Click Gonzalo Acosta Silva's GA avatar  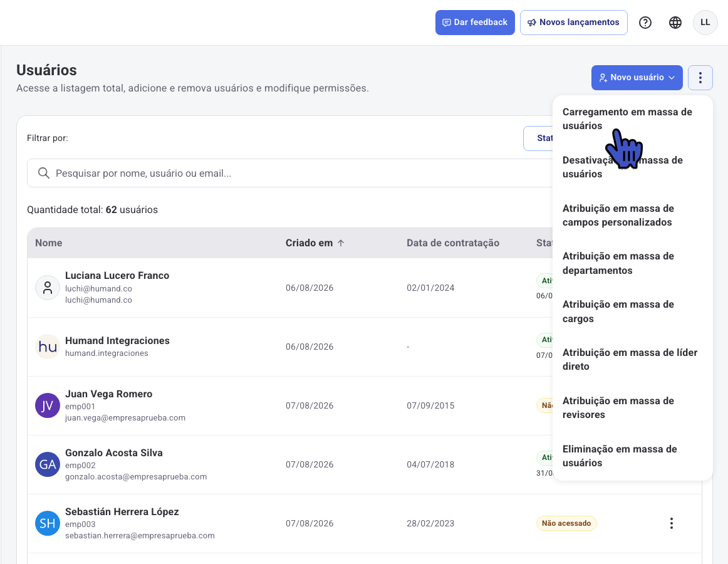[48, 464]
